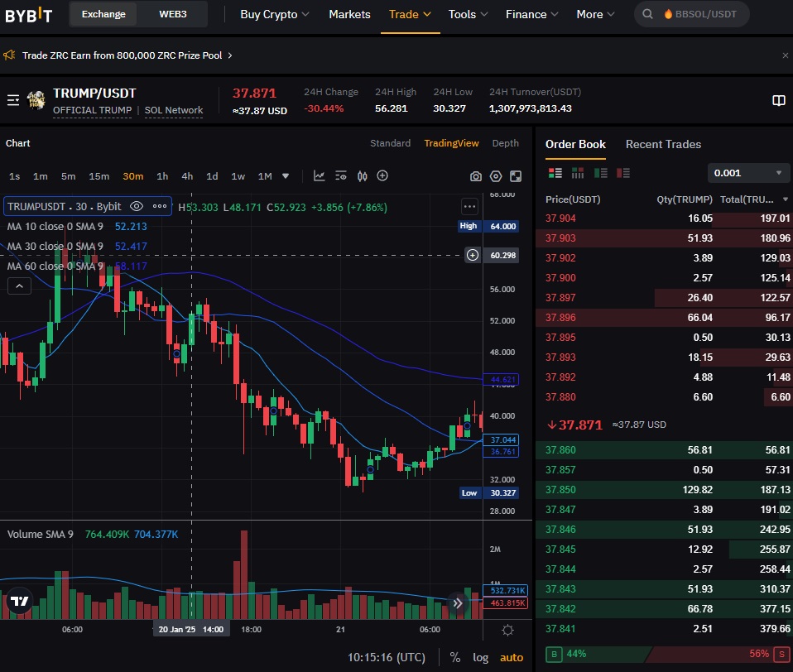Open price scale settings gear icon
Viewport: 793px width, 672px height.
pyautogui.click(x=507, y=630)
